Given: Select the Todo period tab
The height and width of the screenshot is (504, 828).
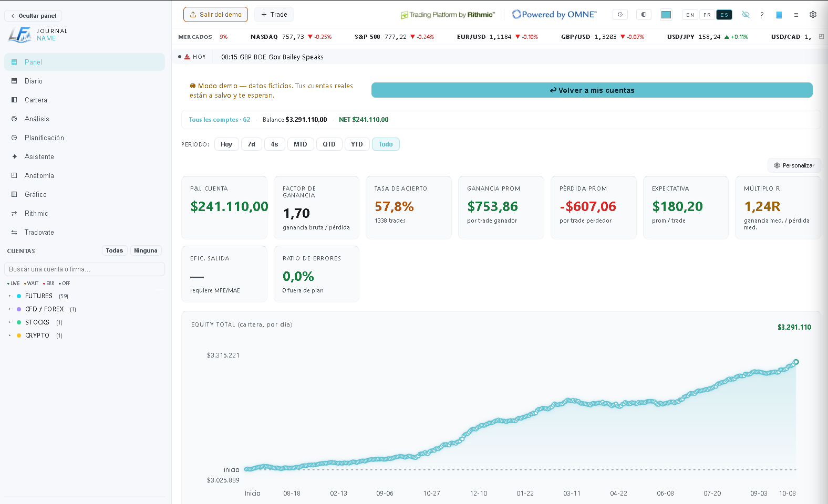Looking at the screenshot, I should (386, 144).
